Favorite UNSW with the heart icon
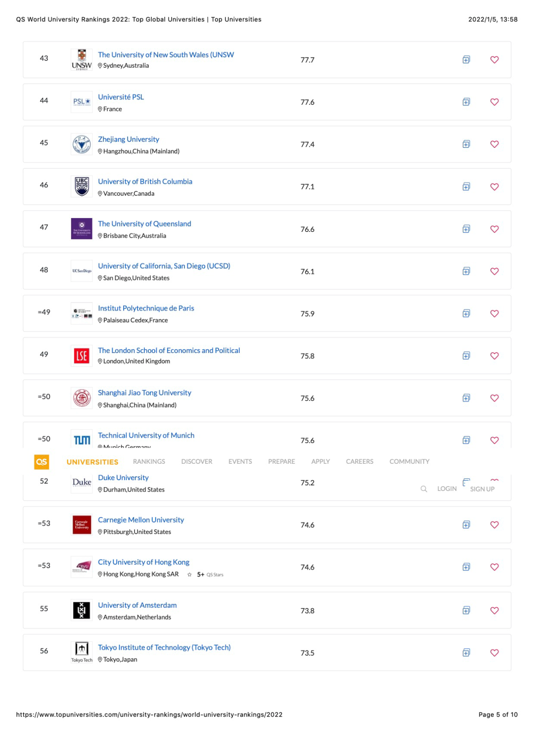This screenshot has height=756, width=534. [494, 60]
